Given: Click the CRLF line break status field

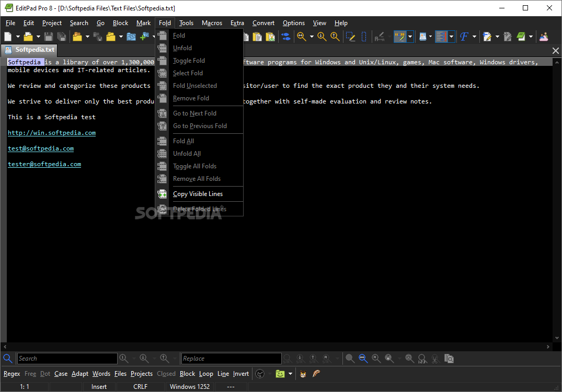Looking at the screenshot, I should (141, 387).
